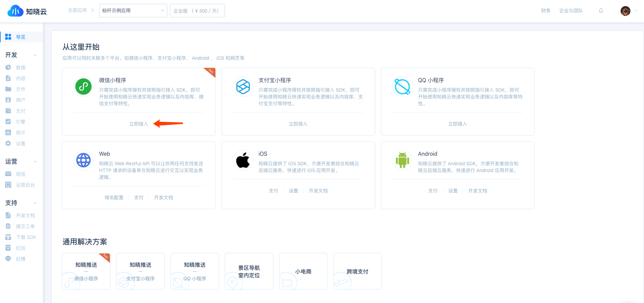Go to 全部应用 breadcrumb

[x=77, y=11]
